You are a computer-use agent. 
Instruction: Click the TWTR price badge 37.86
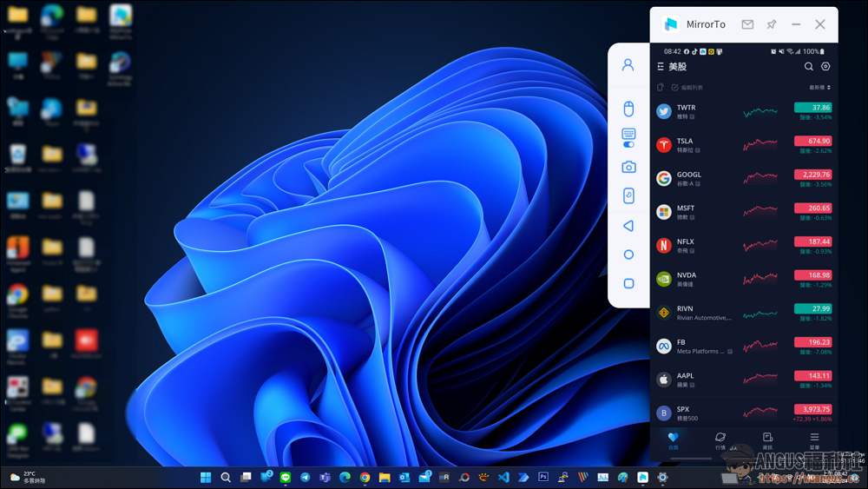[812, 108]
